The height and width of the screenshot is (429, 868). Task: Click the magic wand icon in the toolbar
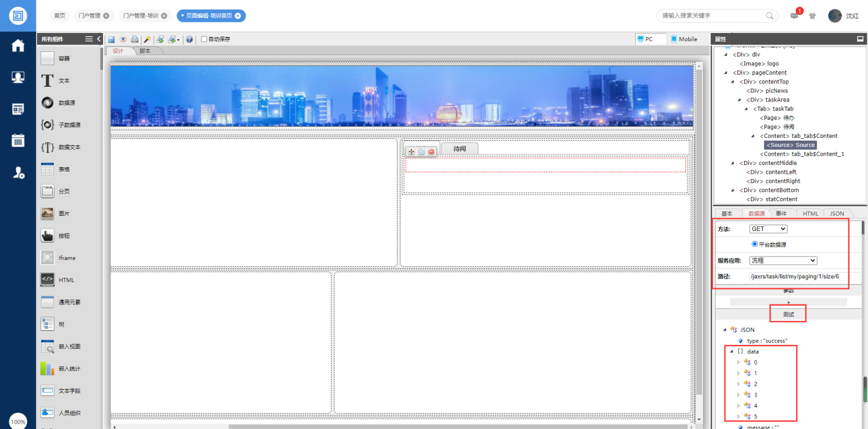point(147,39)
